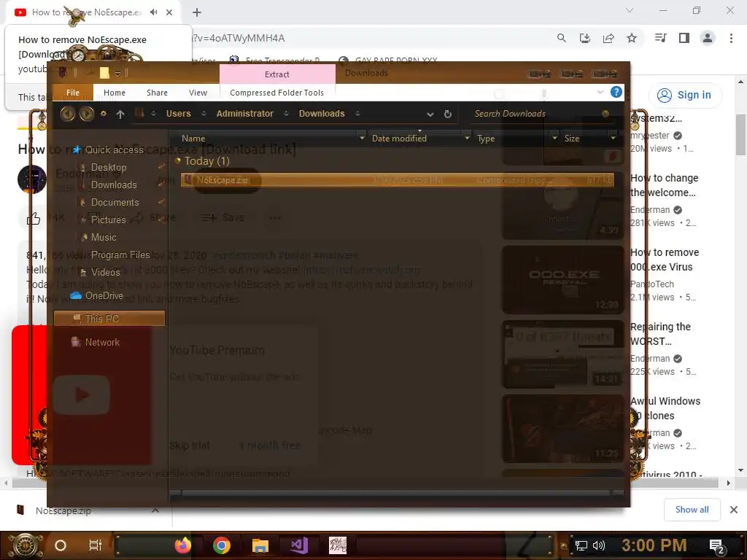Open the 'How to change the welcome' video
This screenshot has height=560, width=747.
click(664, 185)
